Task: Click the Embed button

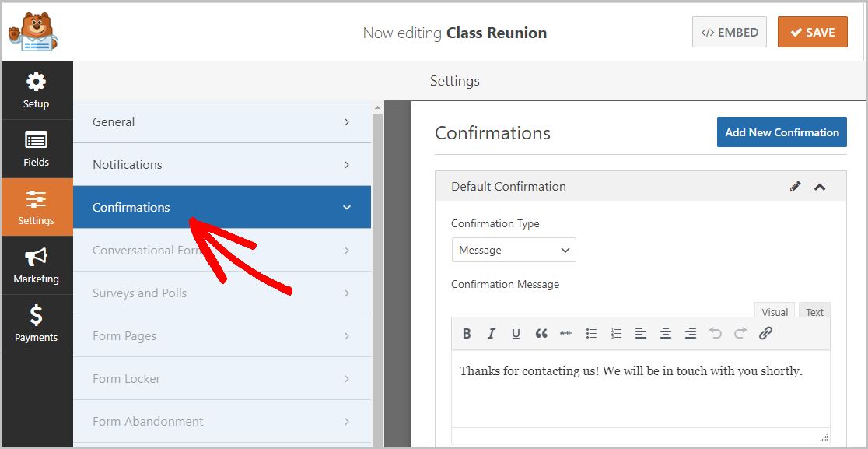Action: (729, 32)
